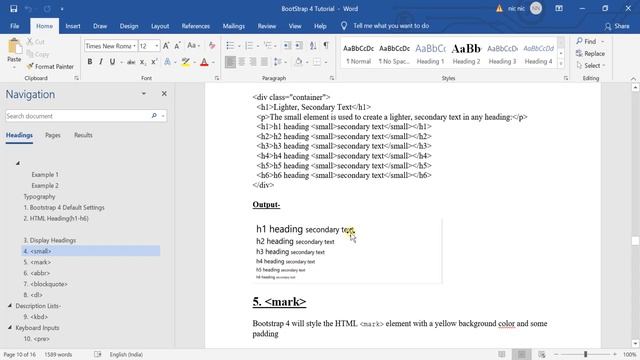Viewport: 640px width, 360px height.
Task: Decrease font size with the shrink font icon
Action: pos(178,46)
